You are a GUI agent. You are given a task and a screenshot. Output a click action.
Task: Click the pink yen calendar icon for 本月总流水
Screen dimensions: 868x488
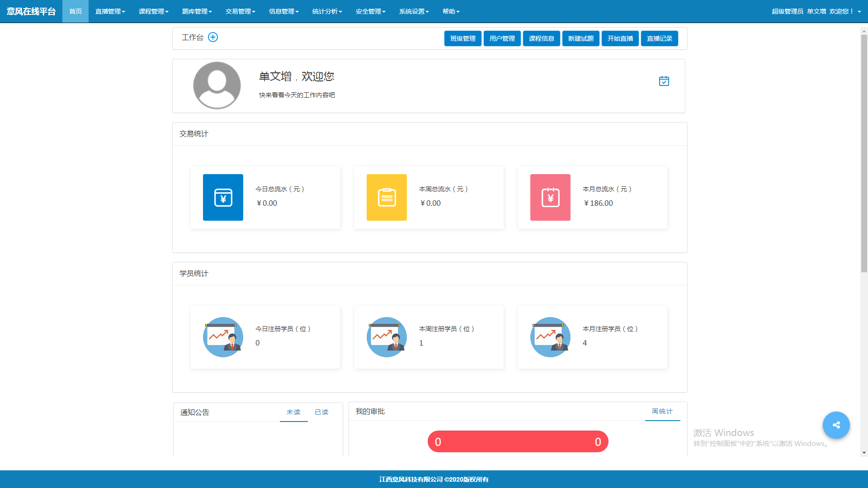[x=550, y=198]
